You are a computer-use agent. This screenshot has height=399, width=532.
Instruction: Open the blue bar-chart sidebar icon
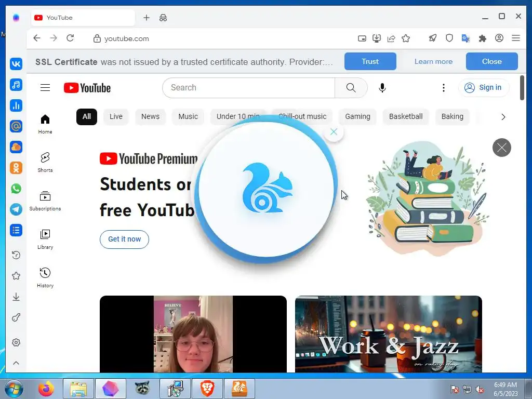click(16, 105)
